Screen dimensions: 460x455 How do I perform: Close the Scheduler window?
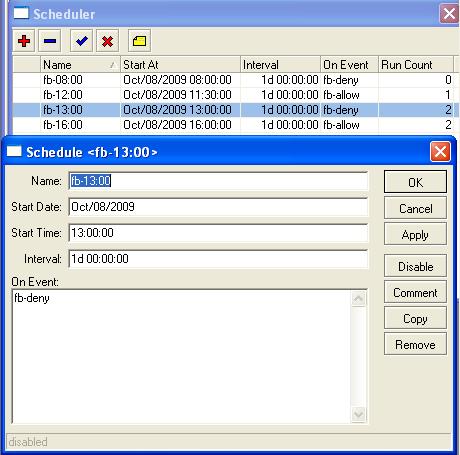pyautogui.click(x=449, y=14)
